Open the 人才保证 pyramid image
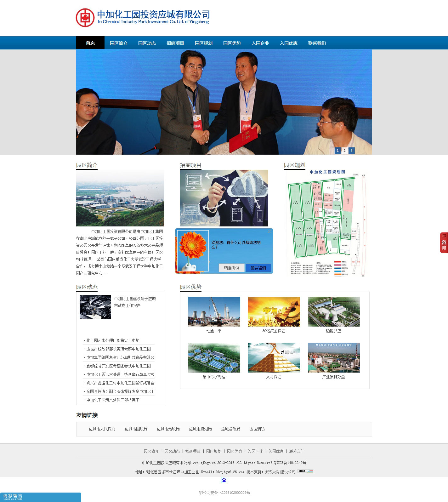 point(274,357)
